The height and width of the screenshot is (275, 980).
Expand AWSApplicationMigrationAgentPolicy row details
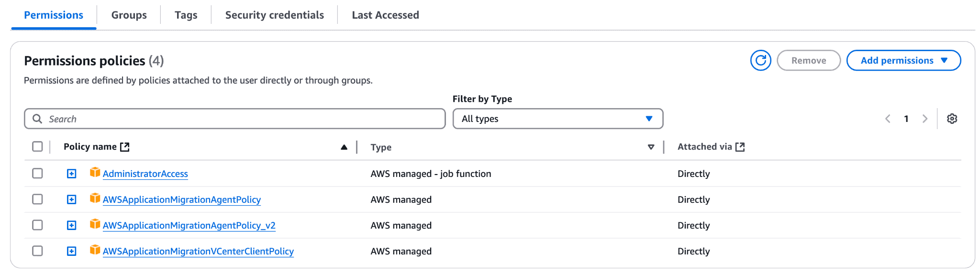(71, 199)
